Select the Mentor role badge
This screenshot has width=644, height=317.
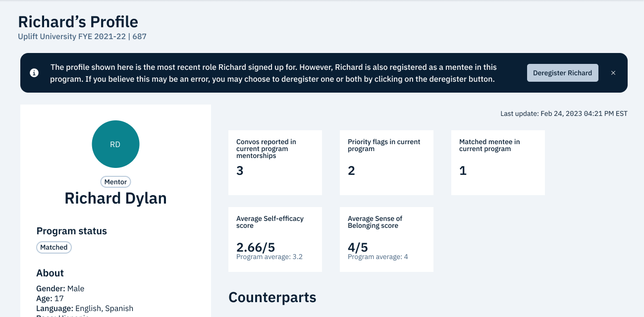115,182
